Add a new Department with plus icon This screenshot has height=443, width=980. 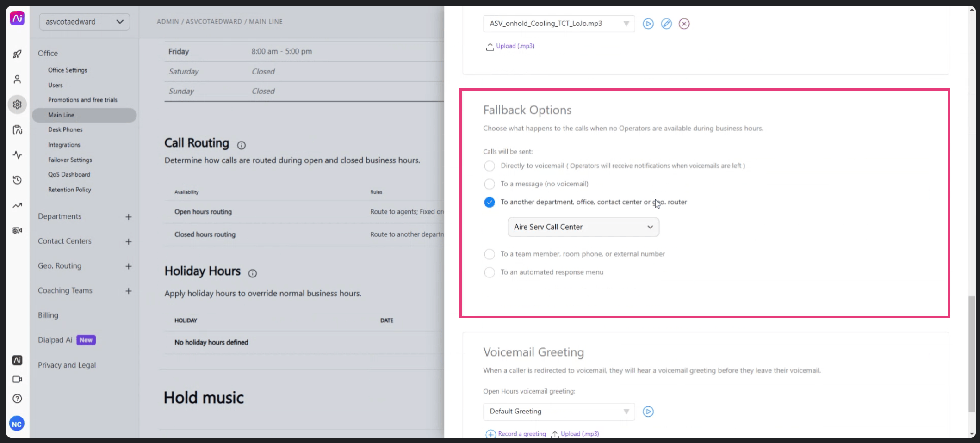[x=129, y=217]
